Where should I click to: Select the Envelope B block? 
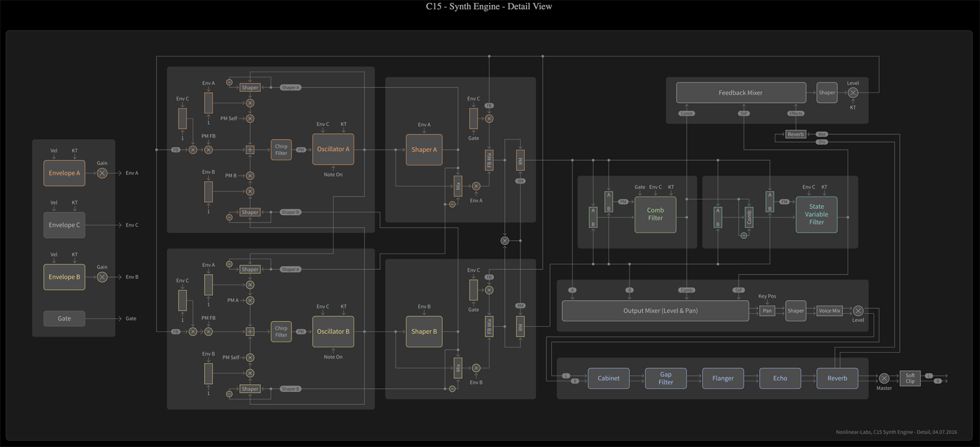[65, 277]
